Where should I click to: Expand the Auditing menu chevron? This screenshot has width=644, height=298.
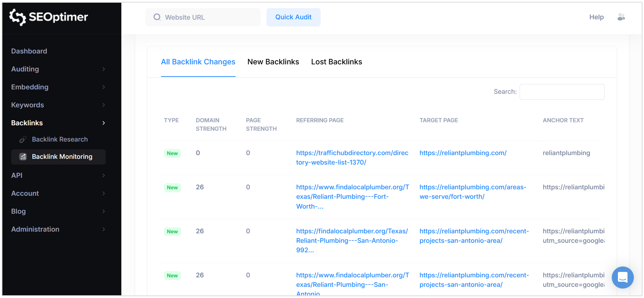(x=103, y=69)
